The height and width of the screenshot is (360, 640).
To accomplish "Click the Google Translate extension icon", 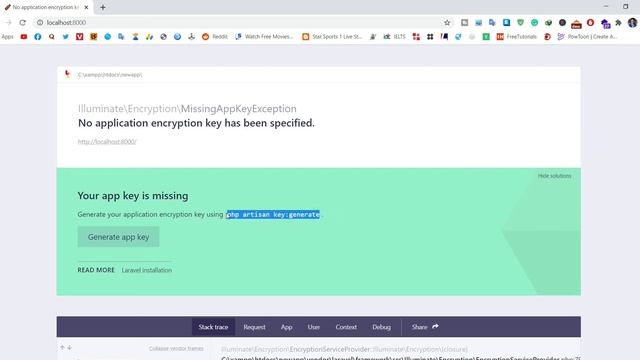I will coord(492,23).
